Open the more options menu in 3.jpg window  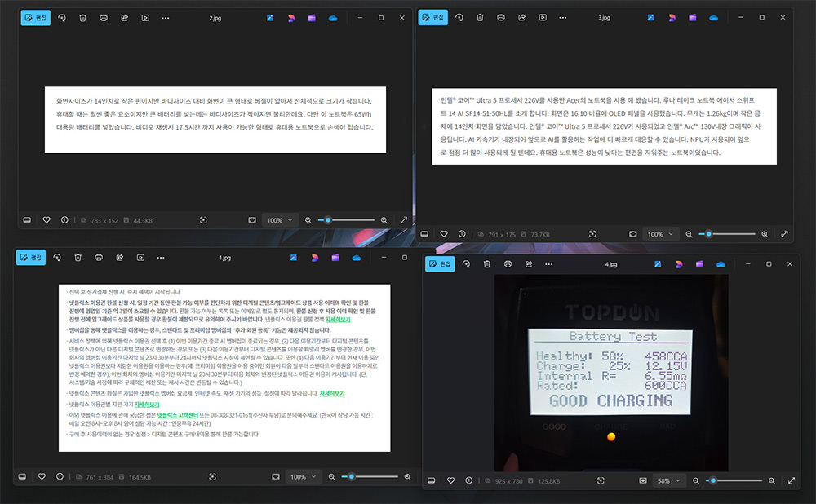tap(562, 17)
